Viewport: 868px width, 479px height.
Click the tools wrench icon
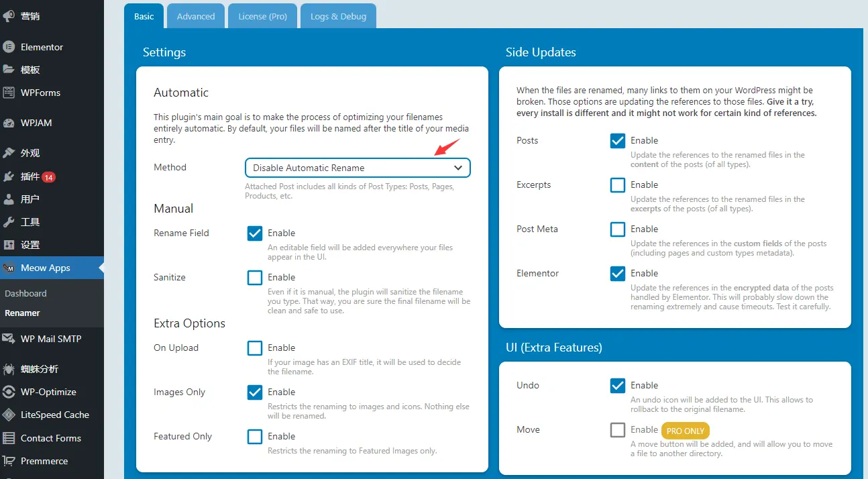[x=9, y=222]
